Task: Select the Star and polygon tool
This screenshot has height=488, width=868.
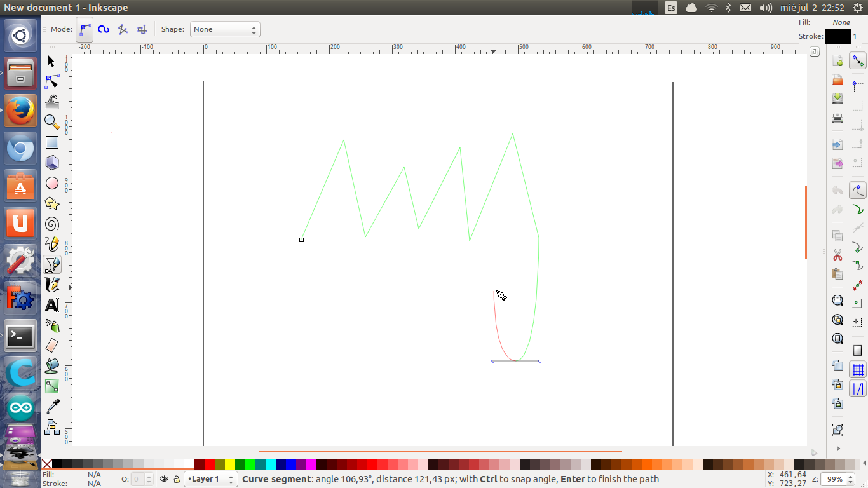Action: click(51, 204)
